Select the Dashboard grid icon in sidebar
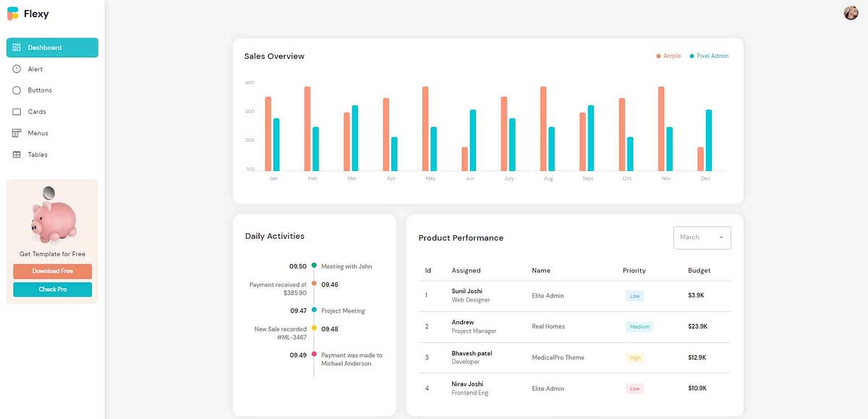Viewport: 868px width, 419px height. click(15, 48)
